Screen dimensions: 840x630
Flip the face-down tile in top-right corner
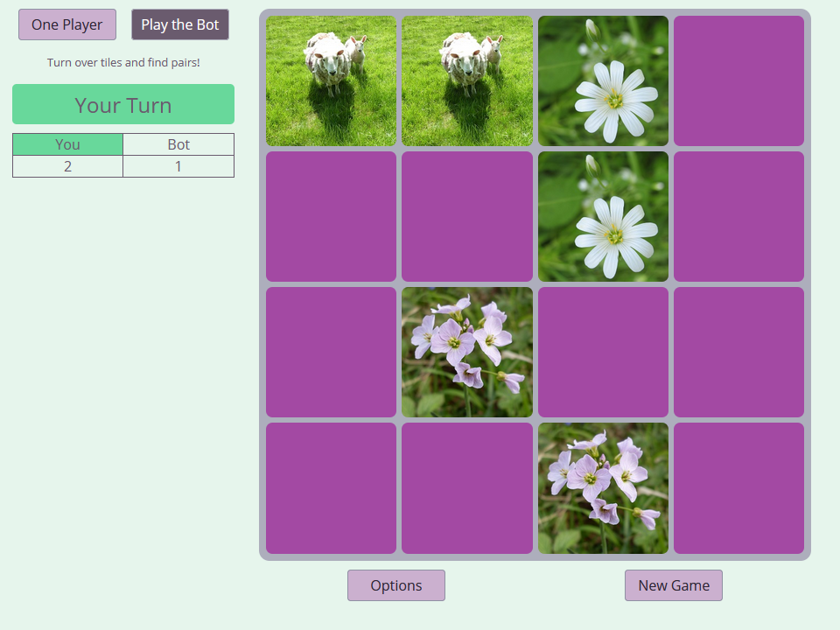point(738,81)
